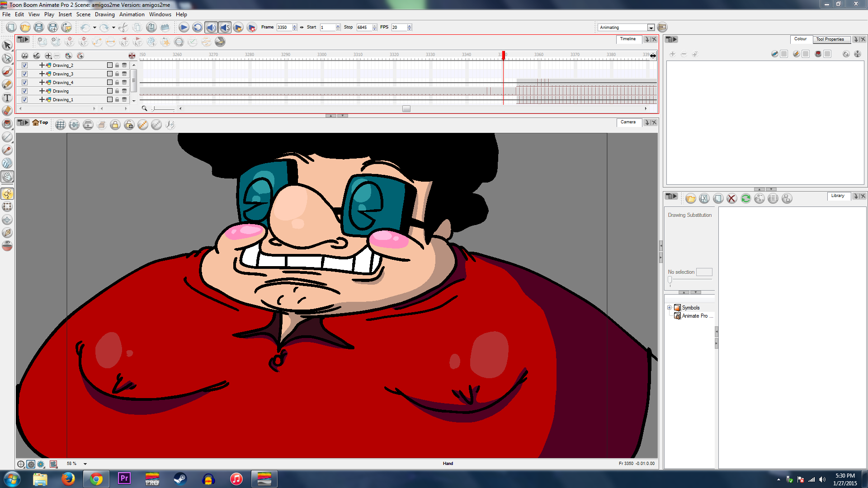
Task: Click the Frame number input field
Action: pos(284,28)
